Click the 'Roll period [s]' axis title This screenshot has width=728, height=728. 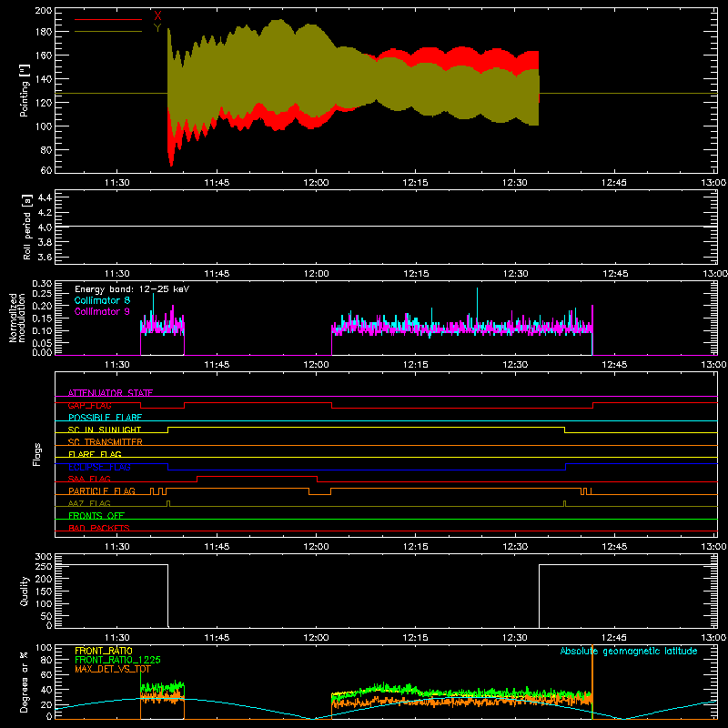pos(27,227)
